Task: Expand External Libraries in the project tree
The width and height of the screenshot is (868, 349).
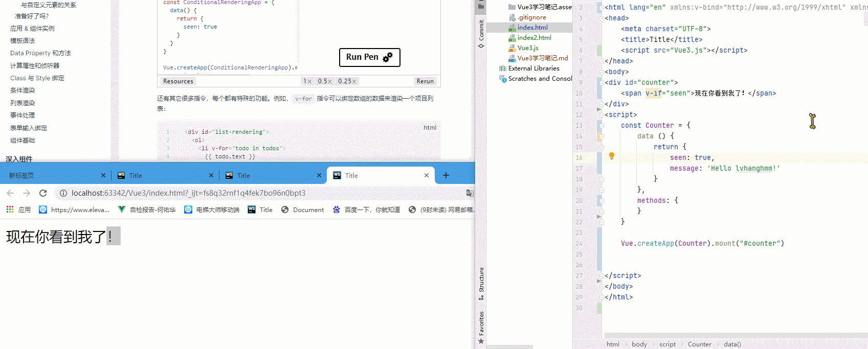Action: pos(529,68)
